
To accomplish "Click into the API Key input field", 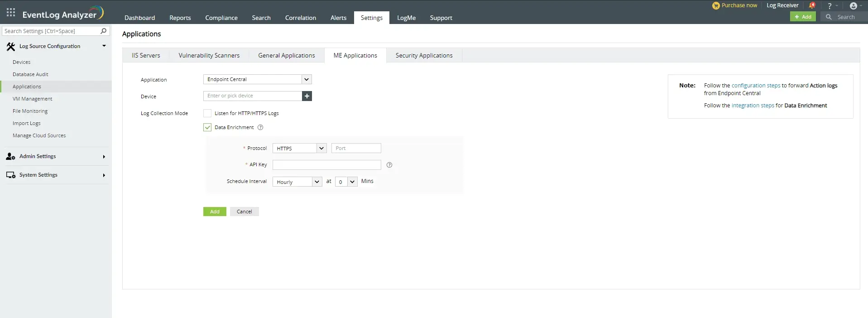I will coord(326,165).
